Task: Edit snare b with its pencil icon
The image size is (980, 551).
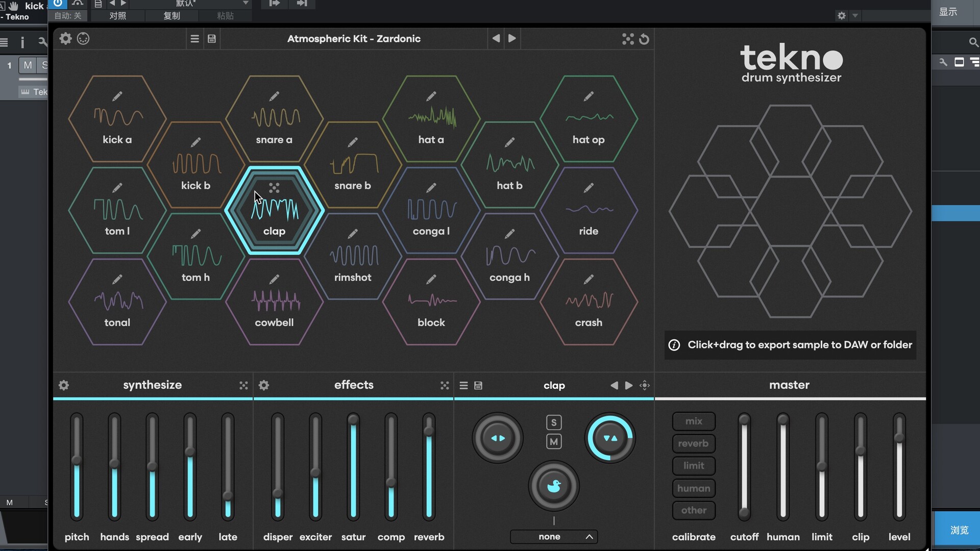Action: coord(353,142)
